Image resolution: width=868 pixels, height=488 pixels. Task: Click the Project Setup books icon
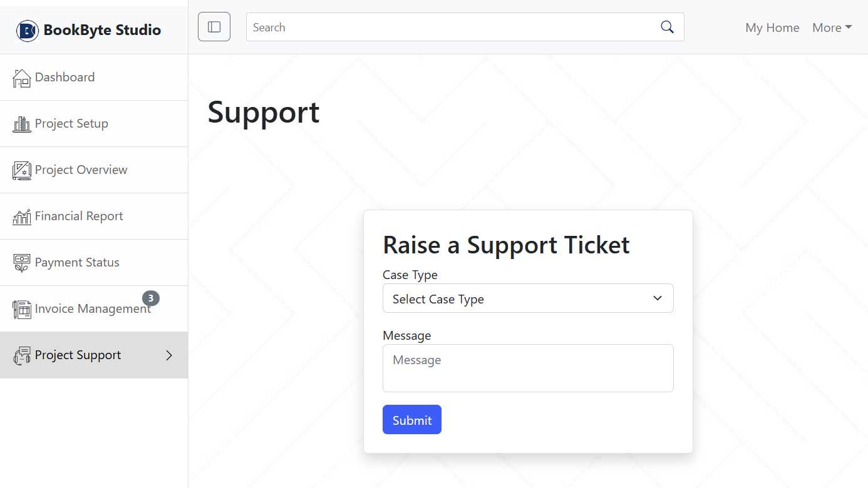click(x=21, y=124)
